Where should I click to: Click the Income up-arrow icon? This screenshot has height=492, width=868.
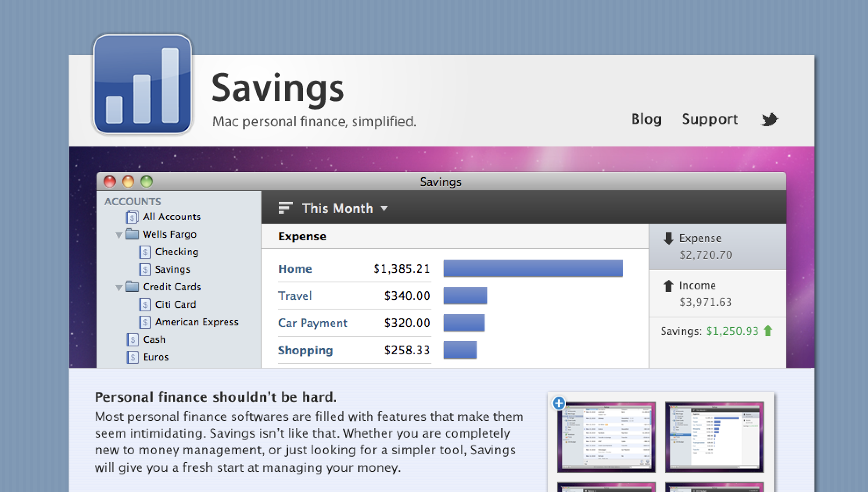668,286
